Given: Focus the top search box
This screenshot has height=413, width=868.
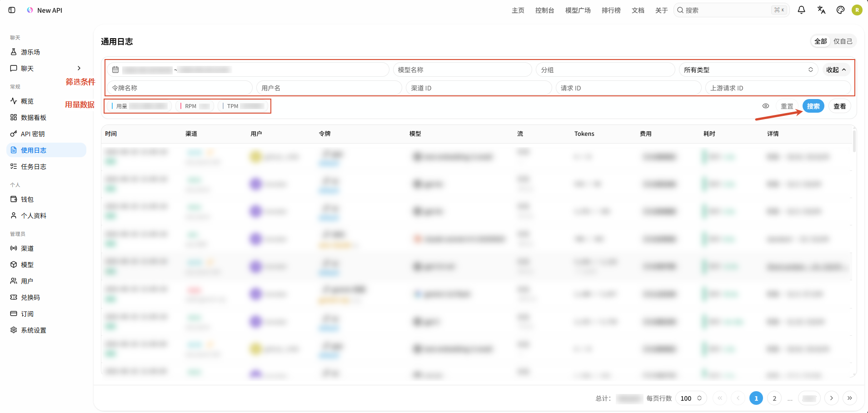Looking at the screenshot, I should click(x=732, y=10).
